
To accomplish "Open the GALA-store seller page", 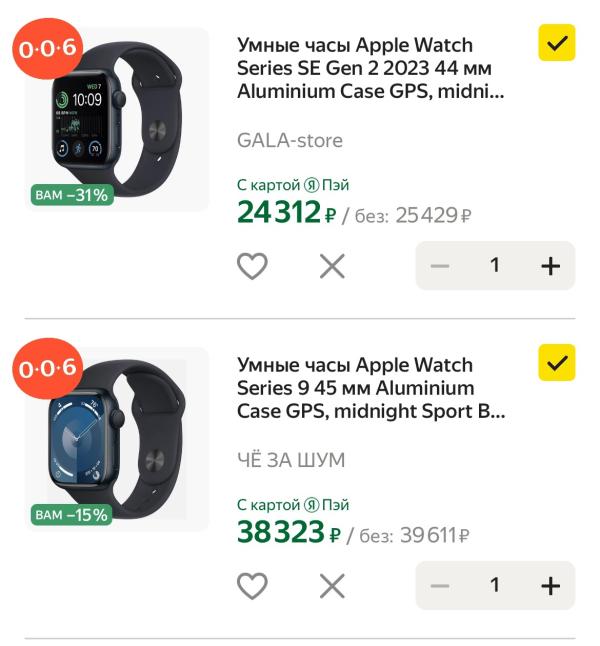I will click(x=290, y=140).
